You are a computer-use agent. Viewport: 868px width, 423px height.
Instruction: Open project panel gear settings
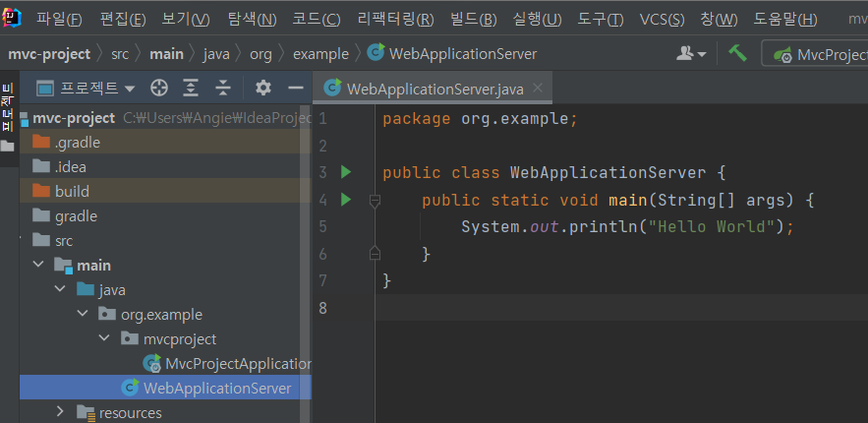pos(262,88)
